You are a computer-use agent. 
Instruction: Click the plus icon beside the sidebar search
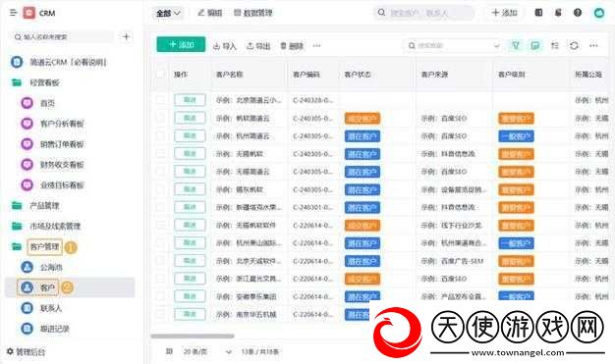(x=126, y=37)
